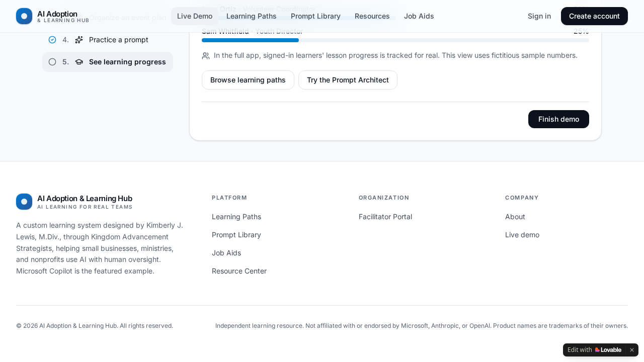Select the Practice a prompt step
Image resolution: width=644 pixels, height=362 pixels.
point(108,40)
